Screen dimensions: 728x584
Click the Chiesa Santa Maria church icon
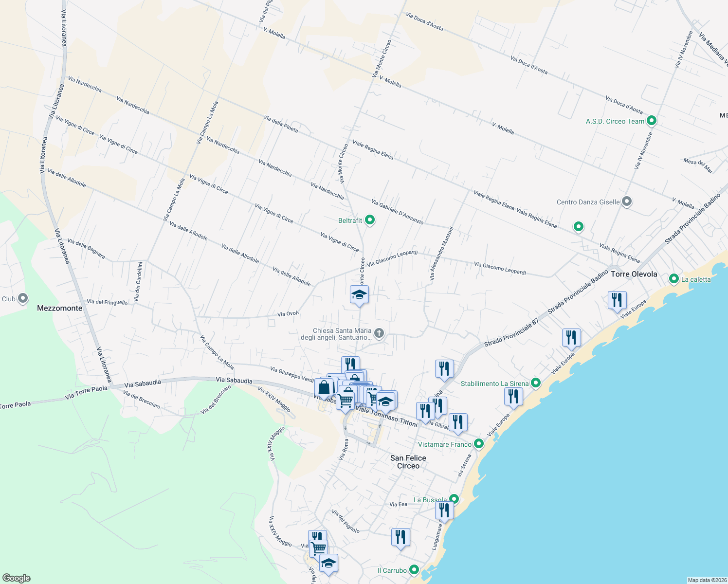[x=378, y=333]
